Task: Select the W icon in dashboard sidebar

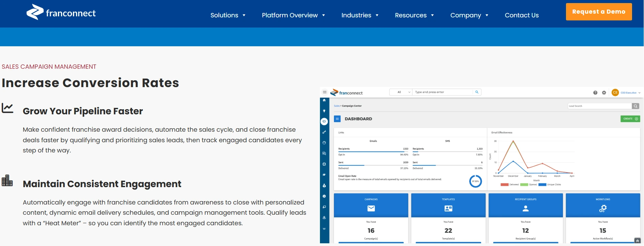Action: [324, 229]
